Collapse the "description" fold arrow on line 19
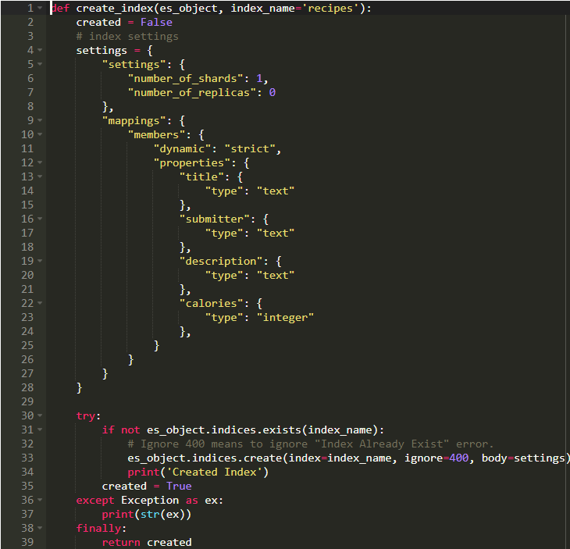 click(40, 261)
